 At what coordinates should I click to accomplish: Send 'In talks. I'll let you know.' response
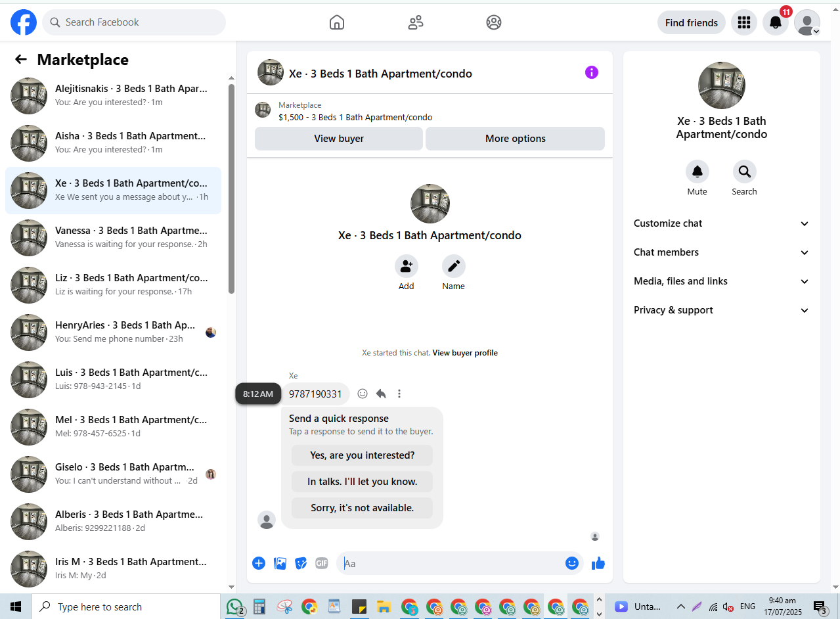[362, 482]
